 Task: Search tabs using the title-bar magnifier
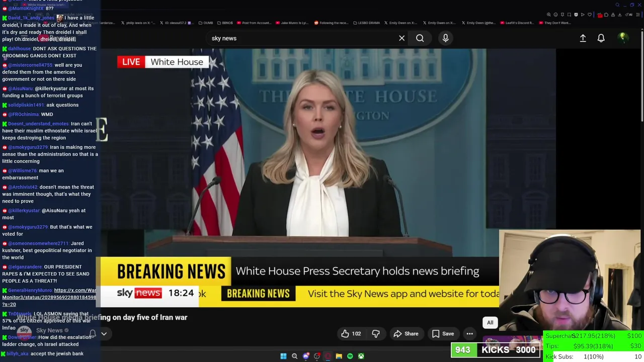(x=617, y=5)
